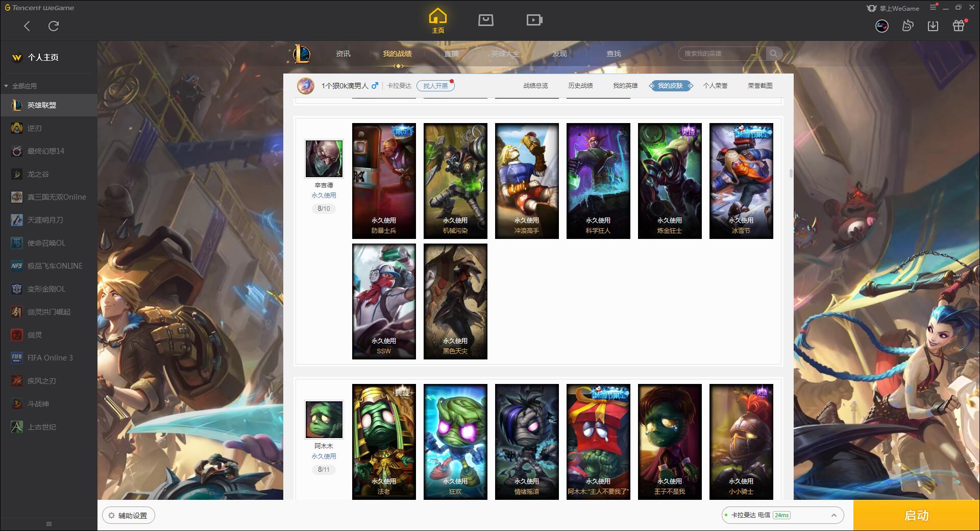The image size is (980, 531).
Task: Select the 阿木木 champion portrait
Action: coord(324,420)
